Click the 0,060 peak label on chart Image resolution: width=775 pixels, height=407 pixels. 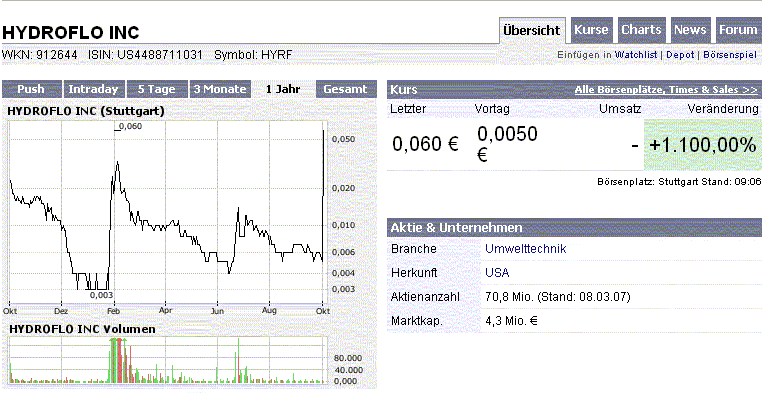click(x=130, y=126)
